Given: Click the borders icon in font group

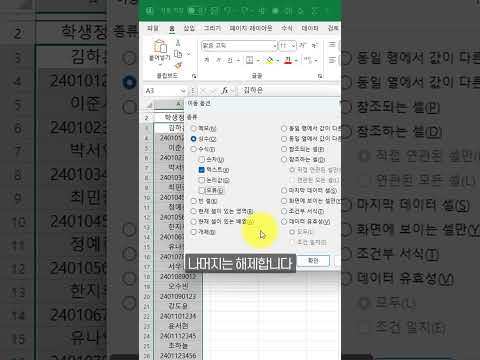Looking at the screenshot, I should [249, 60].
